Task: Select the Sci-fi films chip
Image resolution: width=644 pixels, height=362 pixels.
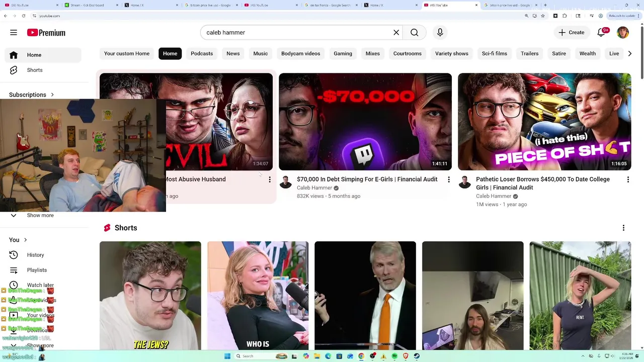Action: pyautogui.click(x=495, y=53)
